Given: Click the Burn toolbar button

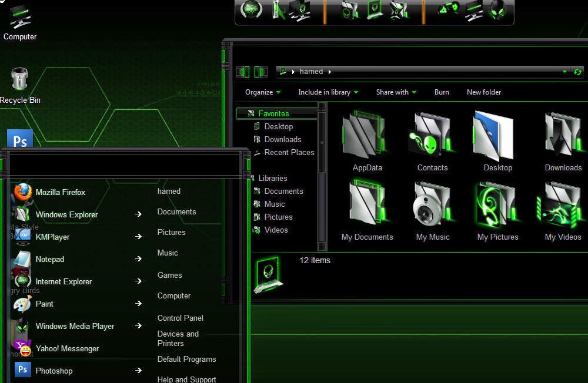Looking at the screenshot, I should [x=442, y=92].
